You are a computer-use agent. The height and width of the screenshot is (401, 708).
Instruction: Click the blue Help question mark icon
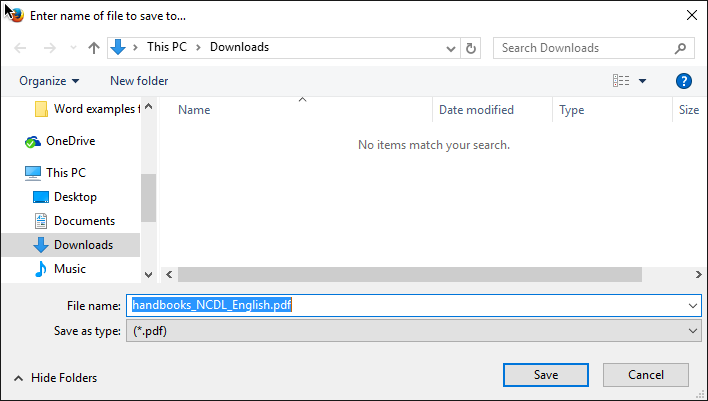click(x=684, y=81)
